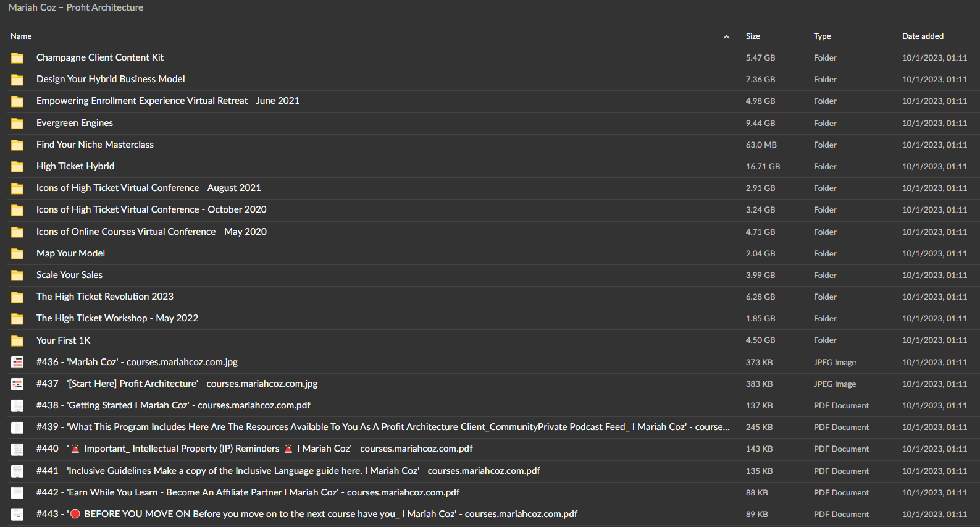980x527 pixels.
Task: Click JPEG Image type in #437 row
Action: pos(835,384)
